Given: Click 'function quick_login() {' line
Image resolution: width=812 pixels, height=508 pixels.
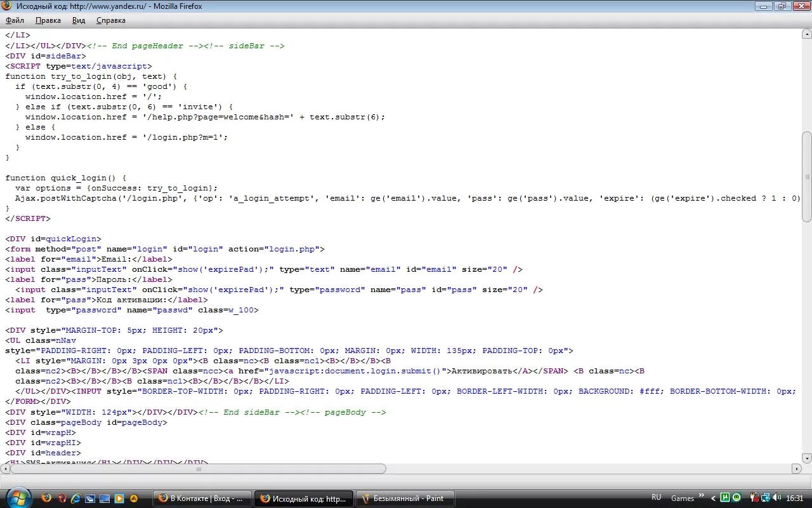Looking at the screenshot, I should 66,178.
